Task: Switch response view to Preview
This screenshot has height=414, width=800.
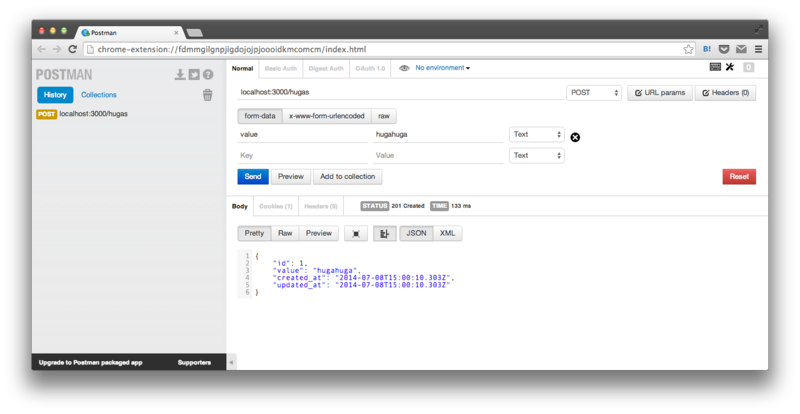Action: (319, 233)
